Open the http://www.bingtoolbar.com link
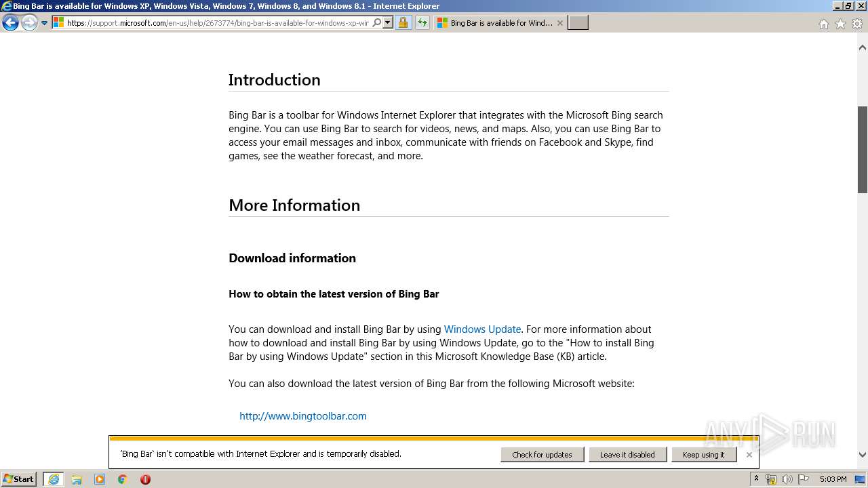Screen dimensions: 868x488 point(303,416)
